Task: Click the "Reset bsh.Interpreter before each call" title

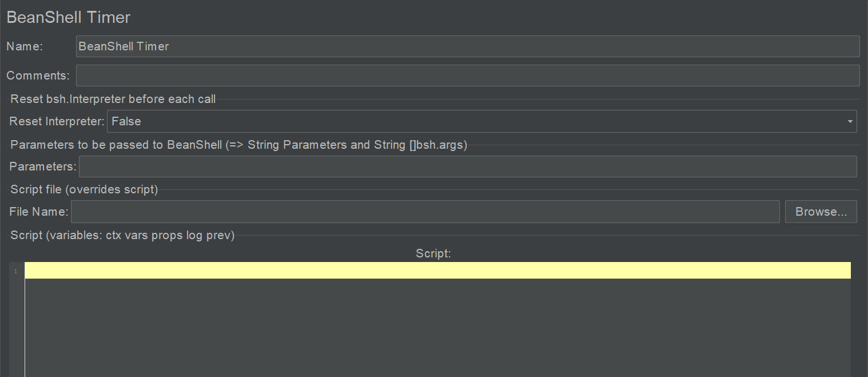Action: pyautogui.click(x=113, y=99)
